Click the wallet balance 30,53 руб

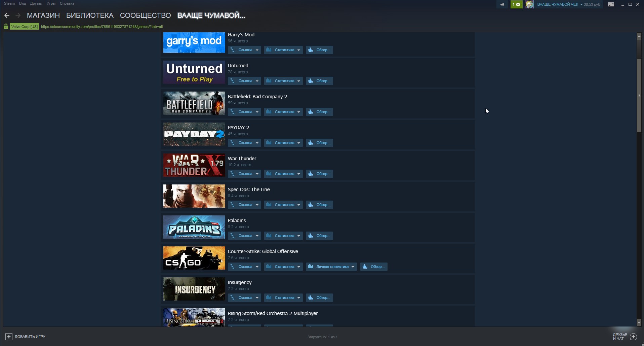point(592,4)
